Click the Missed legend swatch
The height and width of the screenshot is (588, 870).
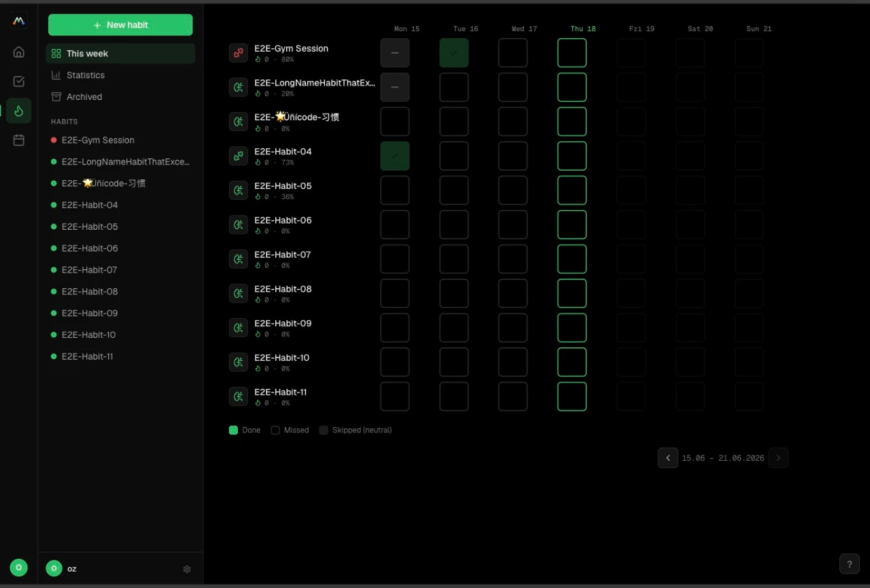click(275, 430)
